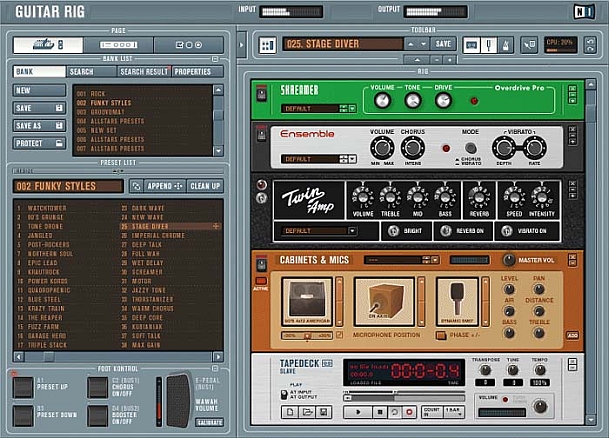Select the options page icon with circles

point(189,45)
